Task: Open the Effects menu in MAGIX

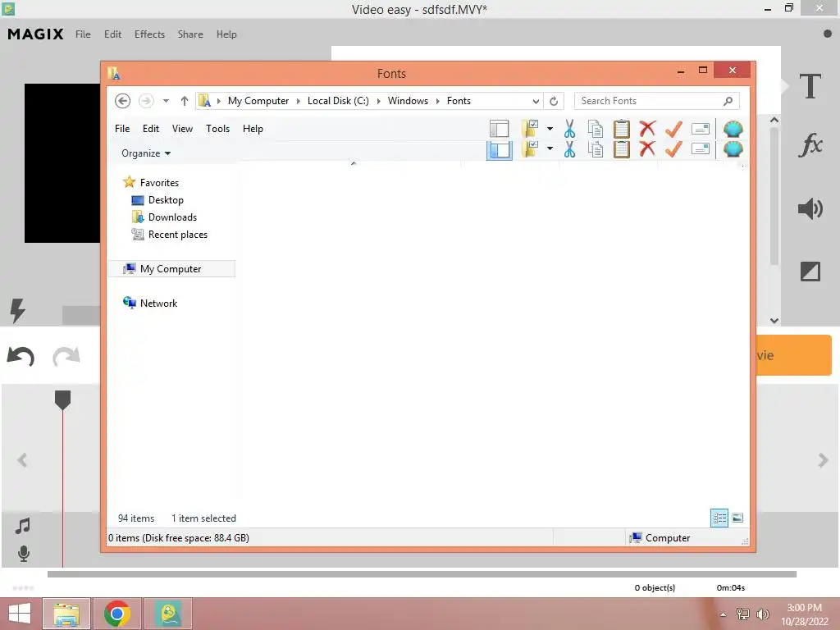Action: click(149, 34)
